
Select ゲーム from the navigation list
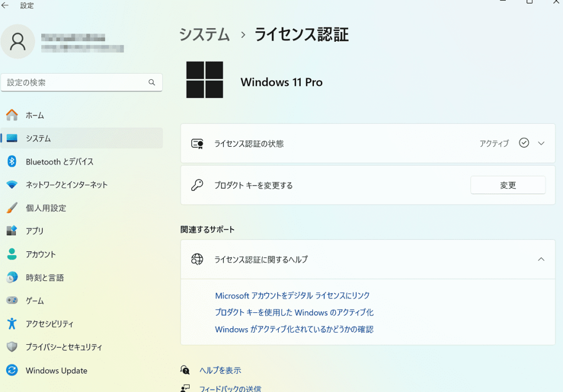(x=13, y=300)
